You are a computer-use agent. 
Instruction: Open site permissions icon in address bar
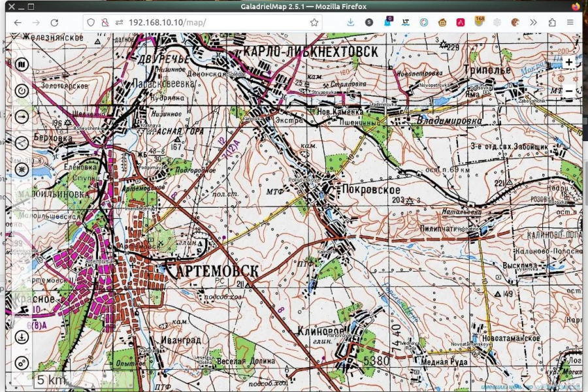[x=120, y=22]
